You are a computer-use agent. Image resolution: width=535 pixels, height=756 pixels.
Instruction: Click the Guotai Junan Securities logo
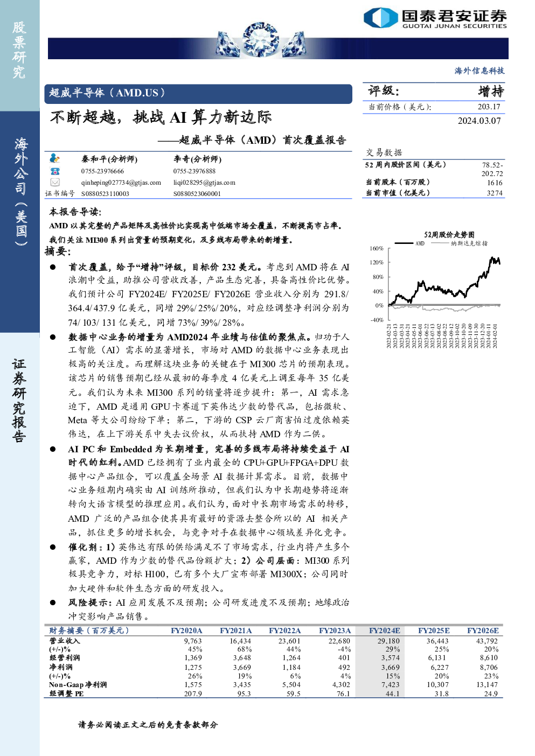(x=435, y=18)
